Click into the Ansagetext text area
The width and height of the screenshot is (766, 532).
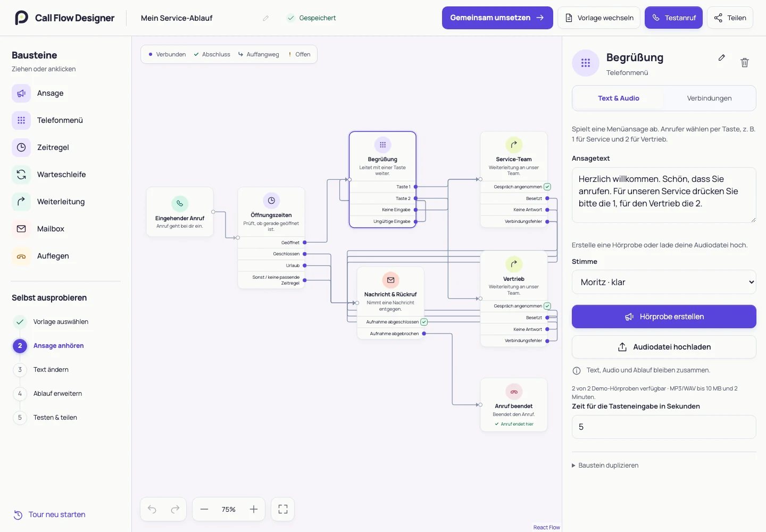pyautogui.click(x=664, y=195)
